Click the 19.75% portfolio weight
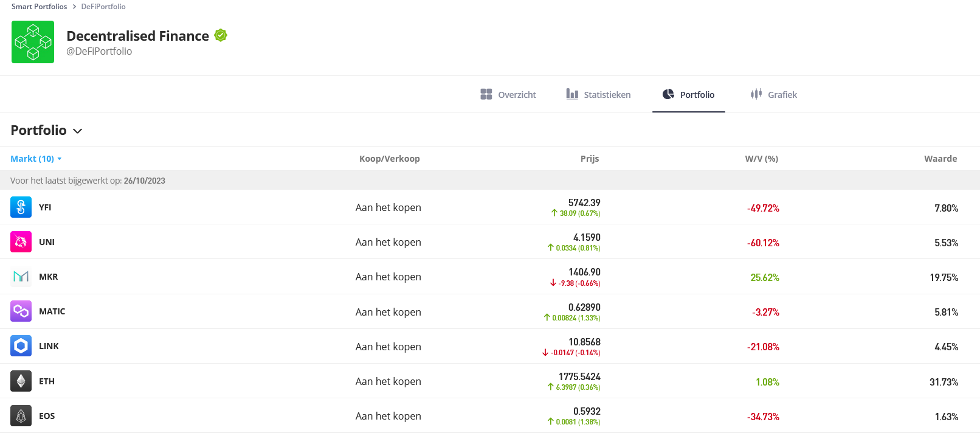The image size is (980, 436). coord(944,277)
